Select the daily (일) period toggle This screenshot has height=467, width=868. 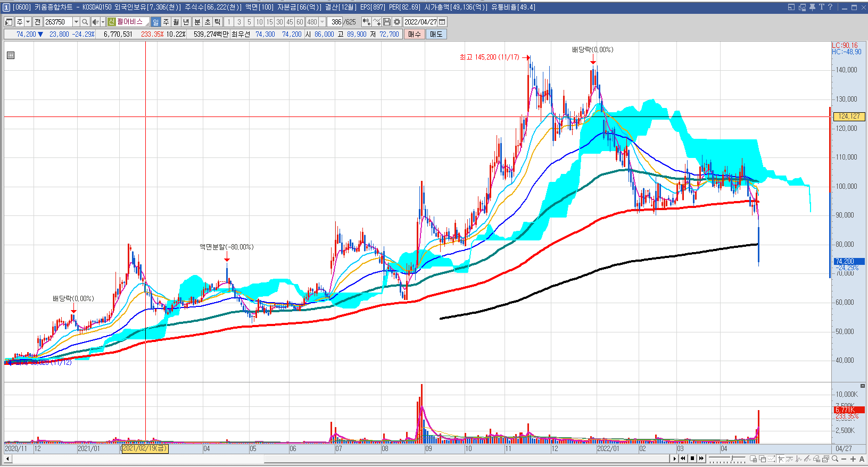coord(156,22)
